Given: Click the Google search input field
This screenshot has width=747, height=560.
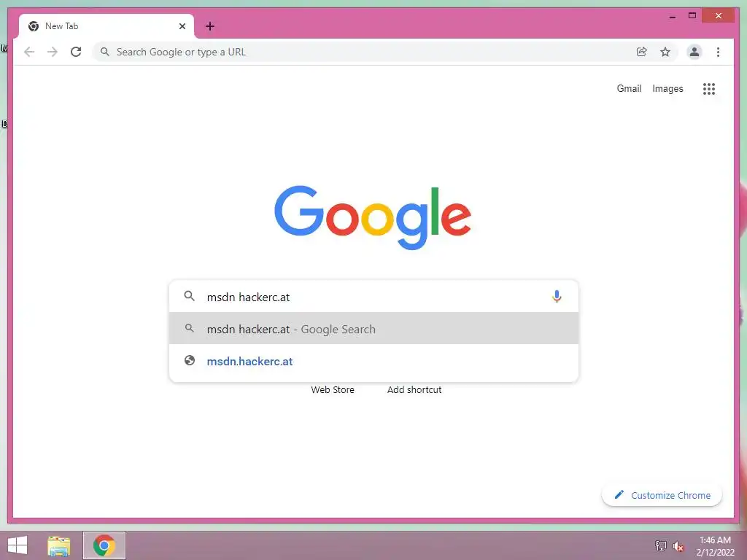Looking at the screenshot, I should point(374,296).
